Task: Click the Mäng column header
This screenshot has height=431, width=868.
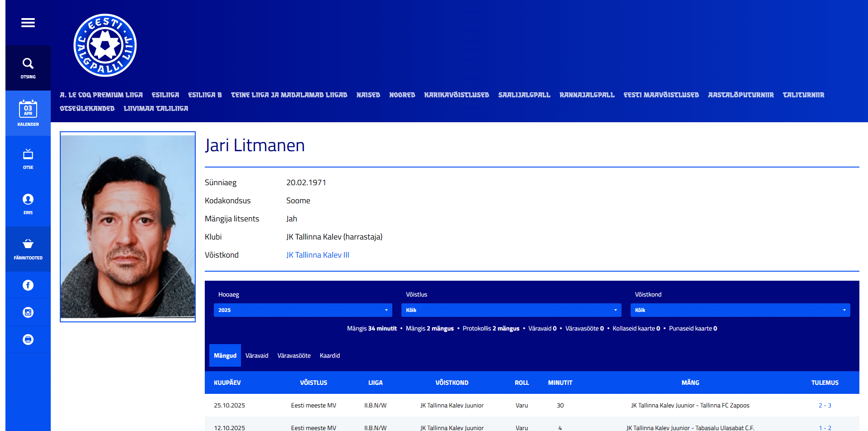Action: pyautogui.click(x=690, y=383)
